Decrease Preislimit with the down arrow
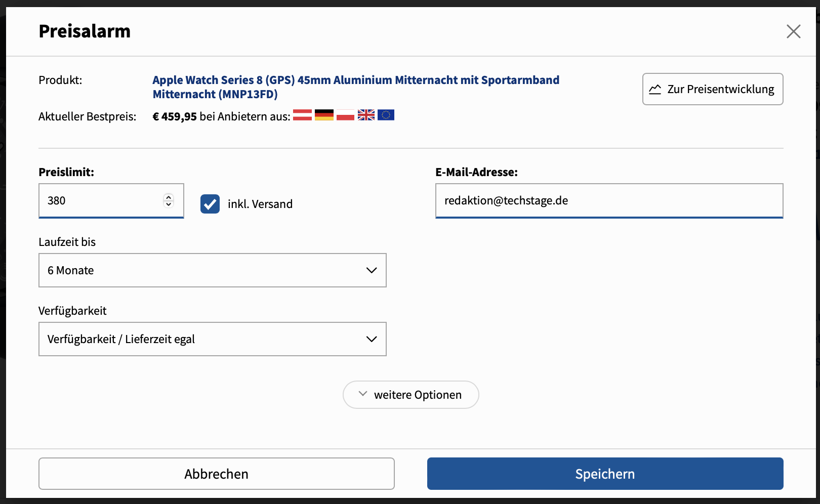820x504 pixels. click(x=169, y=204)
